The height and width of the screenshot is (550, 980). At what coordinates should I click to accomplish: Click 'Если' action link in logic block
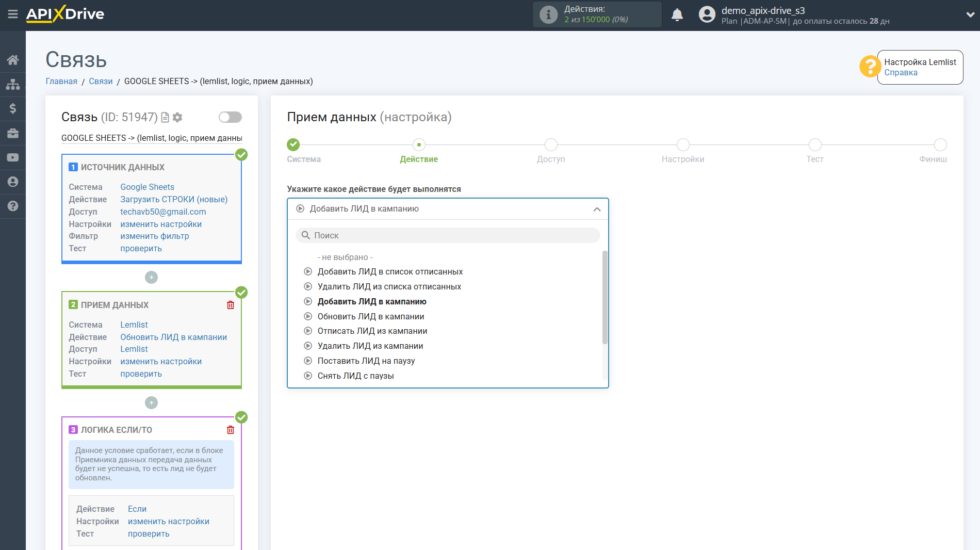pos(137,509)
